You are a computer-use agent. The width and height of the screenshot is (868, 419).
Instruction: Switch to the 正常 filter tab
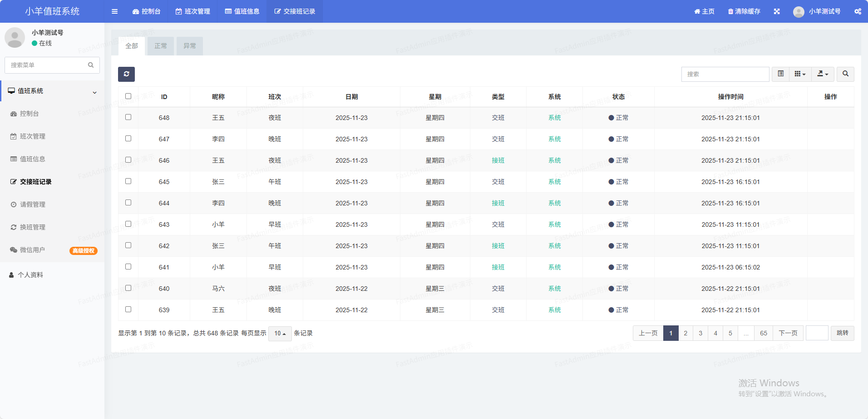[x=161, y=46]
